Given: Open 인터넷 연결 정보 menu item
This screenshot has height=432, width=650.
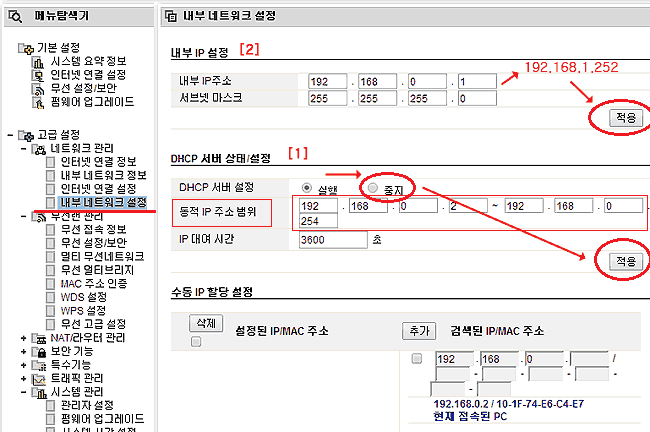Looking at the screenshot, I should (x=99, y=162).
